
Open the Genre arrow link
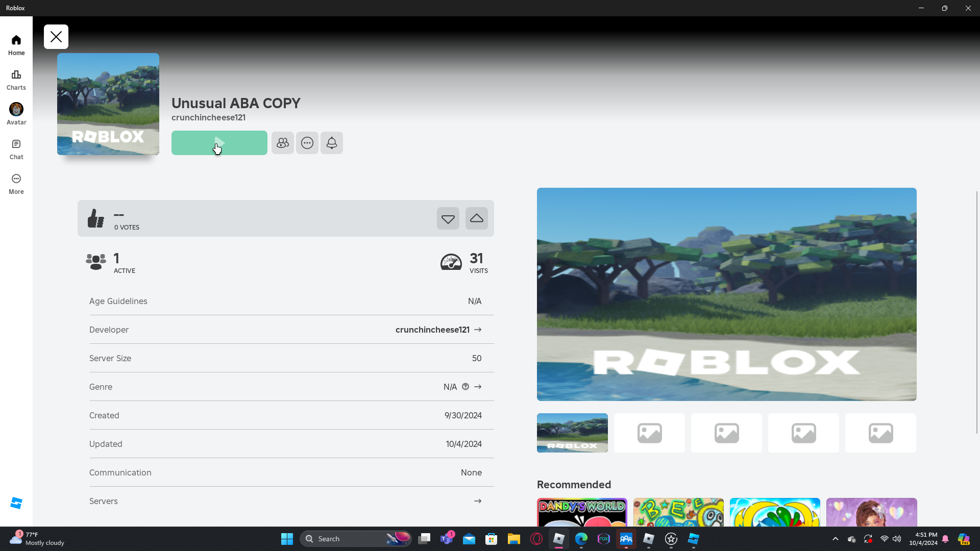[x=478, y=387]
